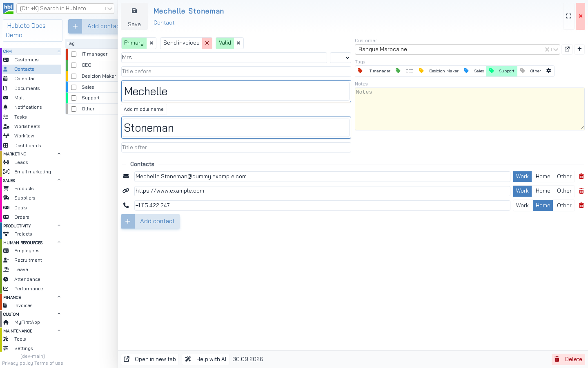Add new customer with plus icon

click(x=579, y=49)
